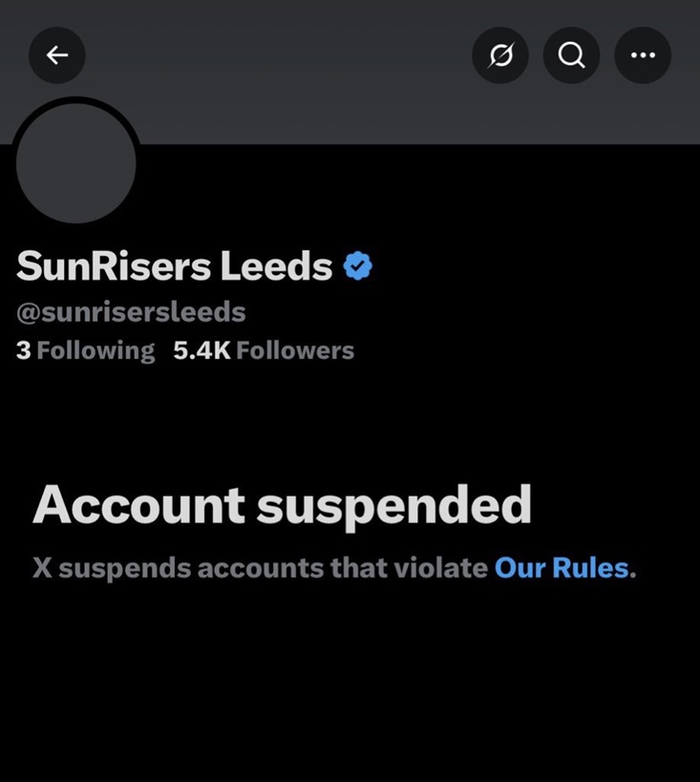The width and height of the screenshot is (700, 782).
Task: Click the Account suspended heading
Action: pos(282,505)
